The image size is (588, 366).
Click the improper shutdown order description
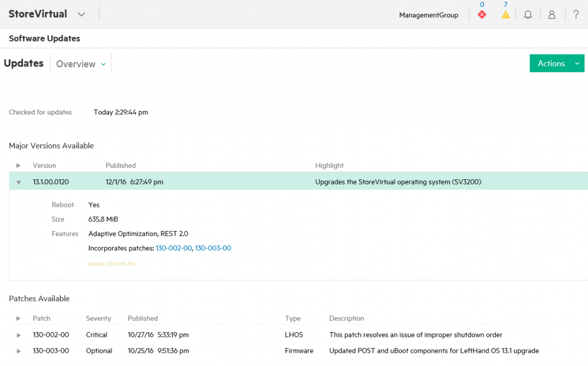(416, 335)
